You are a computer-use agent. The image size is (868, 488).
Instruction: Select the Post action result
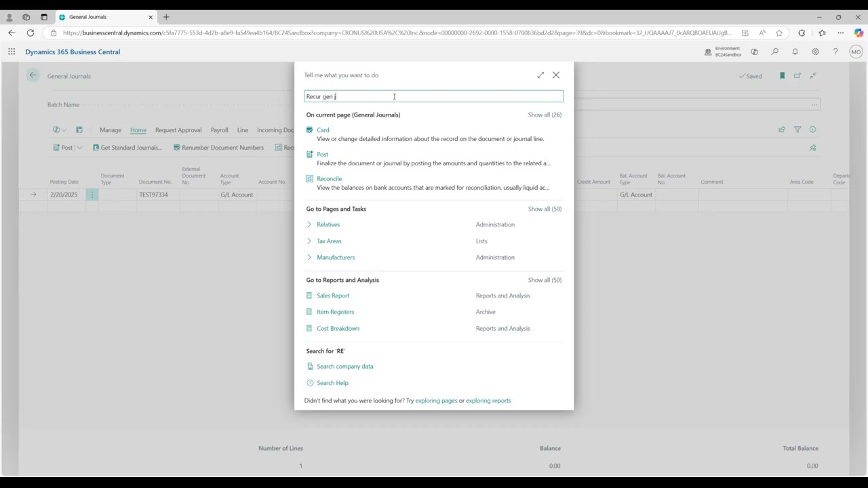point(322,155)
